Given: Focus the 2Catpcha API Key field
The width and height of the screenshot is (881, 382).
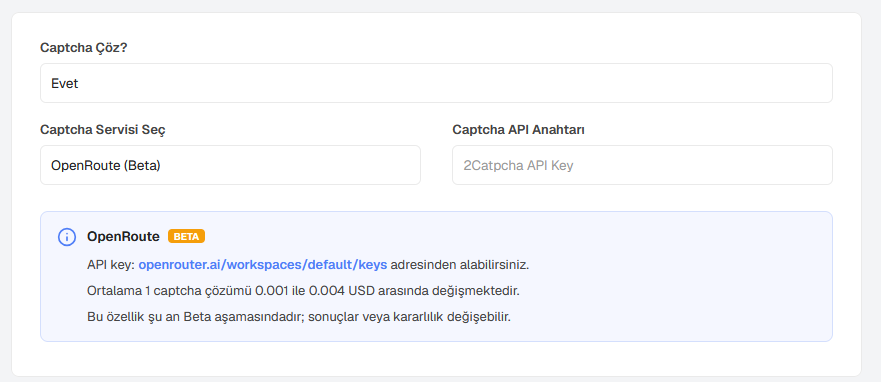Looking at the screenshot, I should 642,165.
